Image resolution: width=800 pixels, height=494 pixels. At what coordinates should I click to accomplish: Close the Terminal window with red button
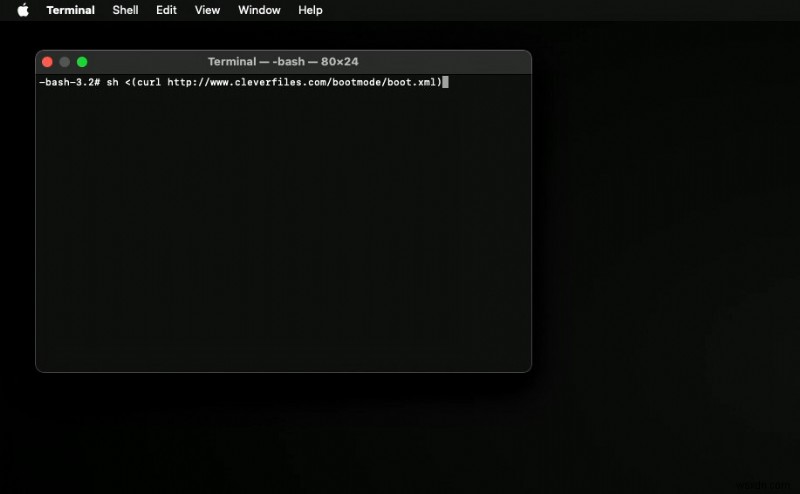pos(47,62)
